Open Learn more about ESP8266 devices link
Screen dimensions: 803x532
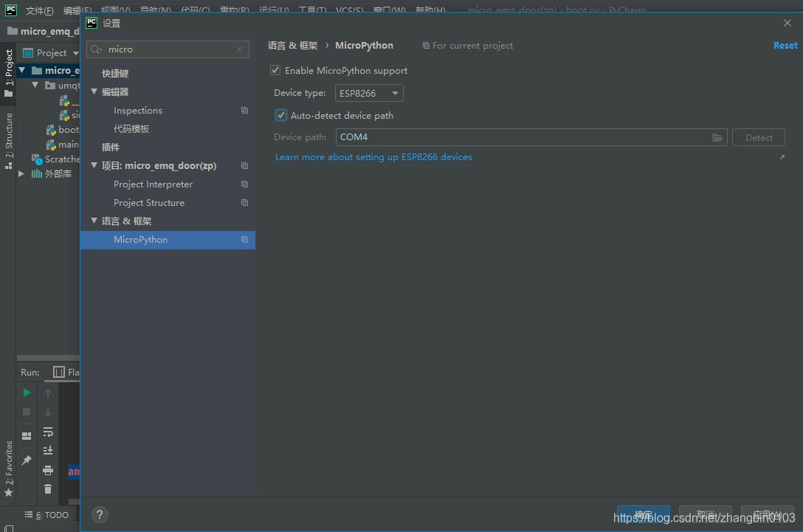point(373,157)
